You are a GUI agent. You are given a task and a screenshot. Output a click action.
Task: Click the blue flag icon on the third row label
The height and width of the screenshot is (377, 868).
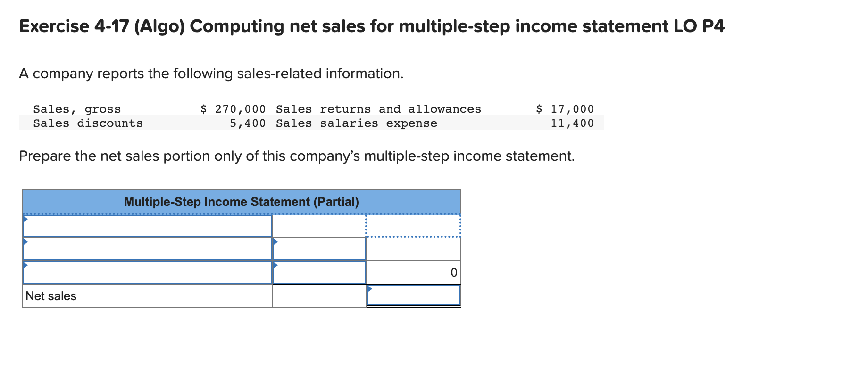[x=25, y=265]
